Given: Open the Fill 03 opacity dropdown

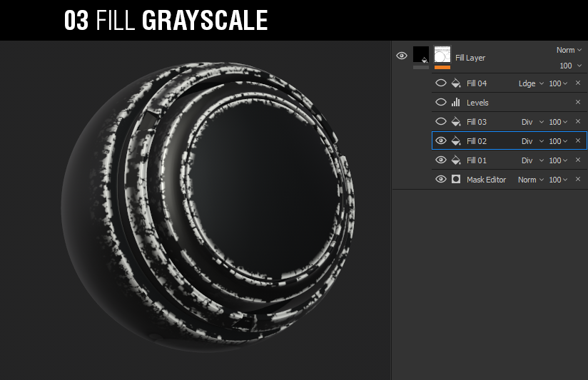Looking at the screenshot, I should pos(558,122).
